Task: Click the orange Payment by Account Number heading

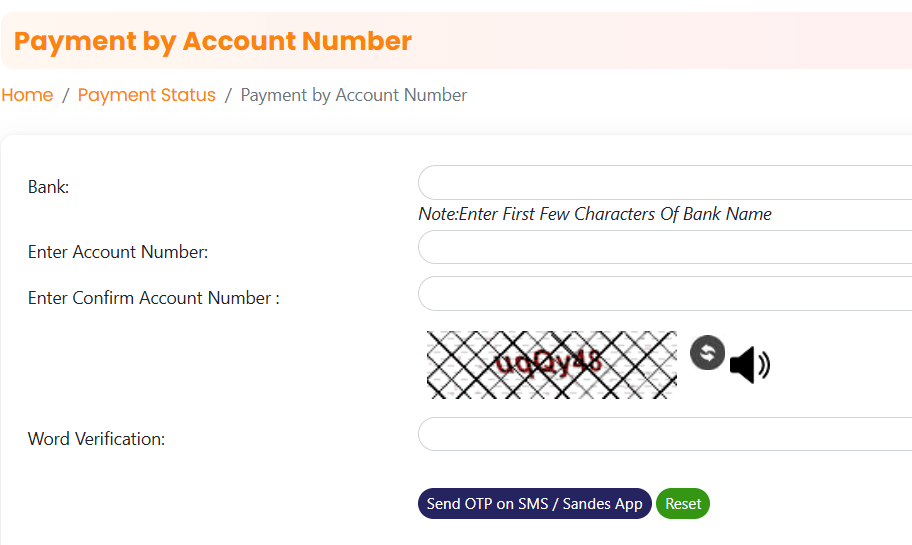Action: pos(213,41)
